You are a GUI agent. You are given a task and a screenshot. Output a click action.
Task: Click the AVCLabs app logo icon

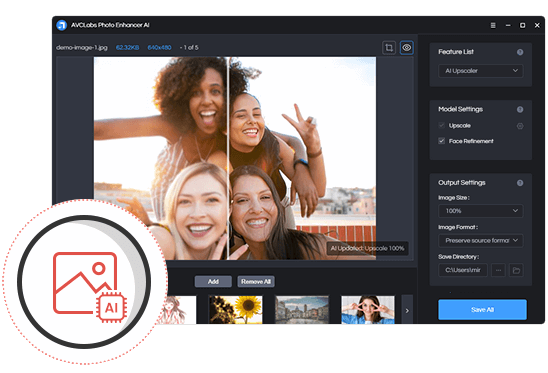[62, 25]
